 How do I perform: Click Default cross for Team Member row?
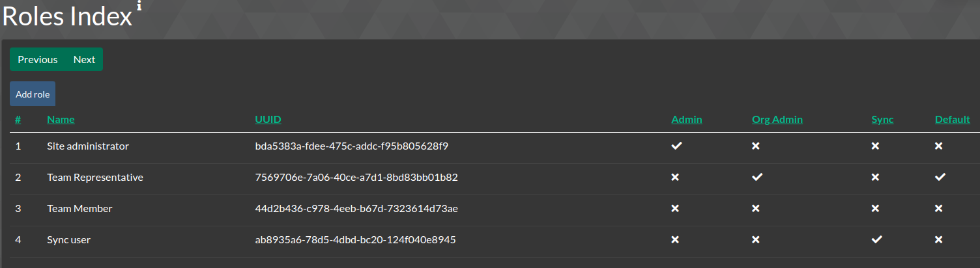click(939, 208)
